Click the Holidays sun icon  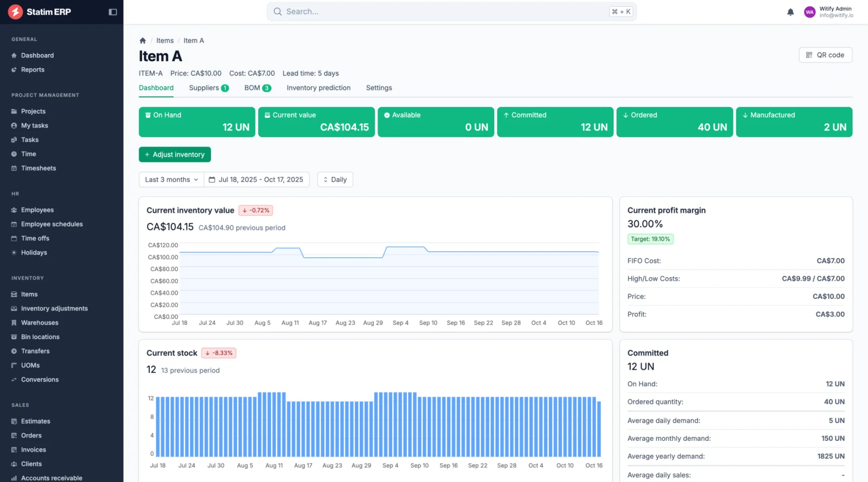[14, 253]
